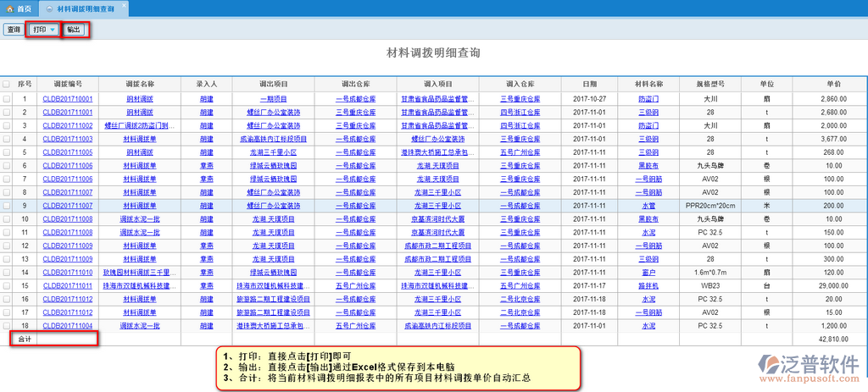Click the 查询 button
This screenshot has width=868, height=392.
(x=14, y=30)
